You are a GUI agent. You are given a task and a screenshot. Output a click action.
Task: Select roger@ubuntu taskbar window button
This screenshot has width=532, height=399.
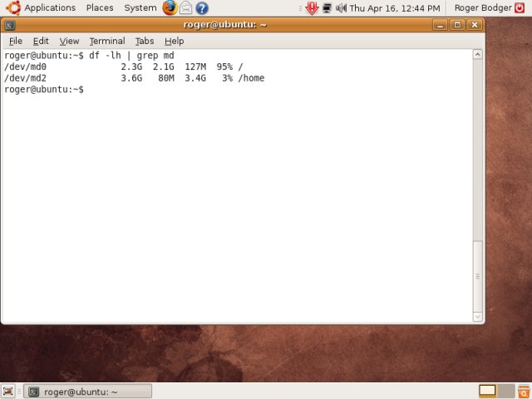click(x=87, y=392)
